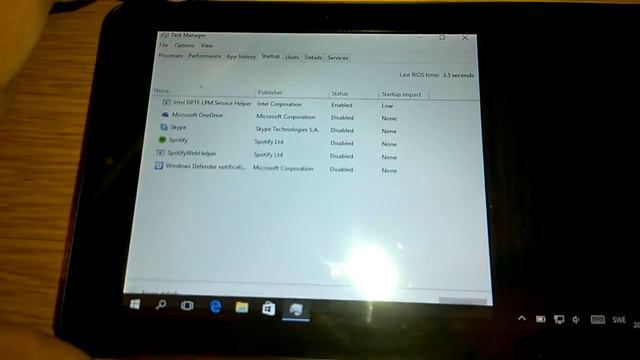Maximize the Task Manager window
The width and height of the screenshot is (640, 360).
tap(442, 38)
